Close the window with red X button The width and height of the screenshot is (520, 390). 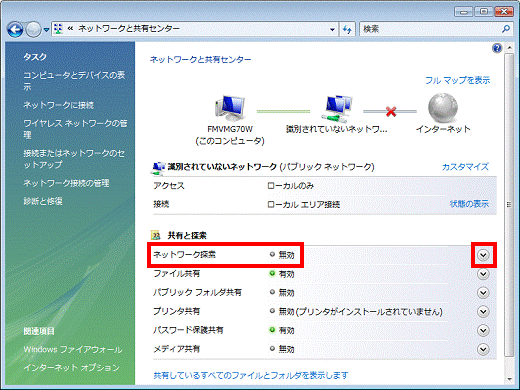pyautogui.click(x=504, y=12)
